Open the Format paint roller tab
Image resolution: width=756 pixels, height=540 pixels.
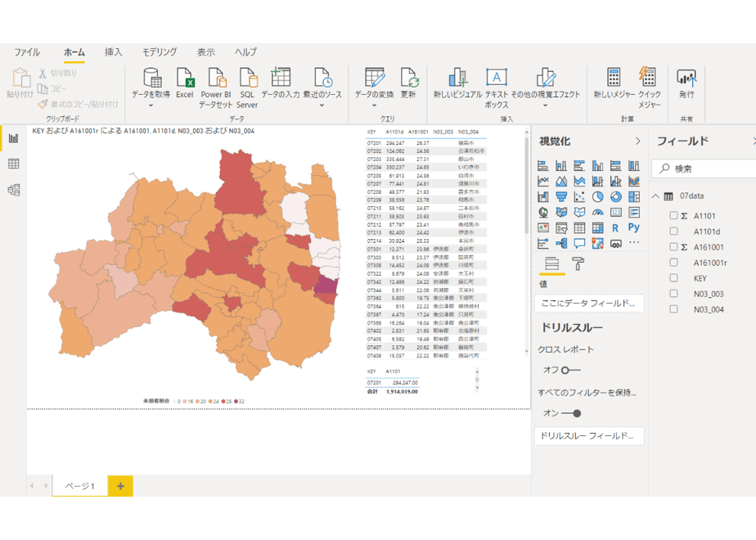pos(578,263)
